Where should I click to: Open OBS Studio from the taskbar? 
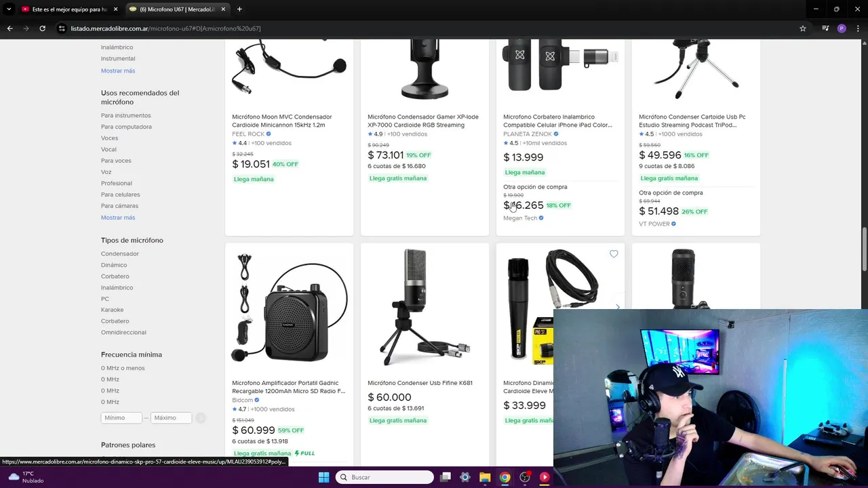524,477
